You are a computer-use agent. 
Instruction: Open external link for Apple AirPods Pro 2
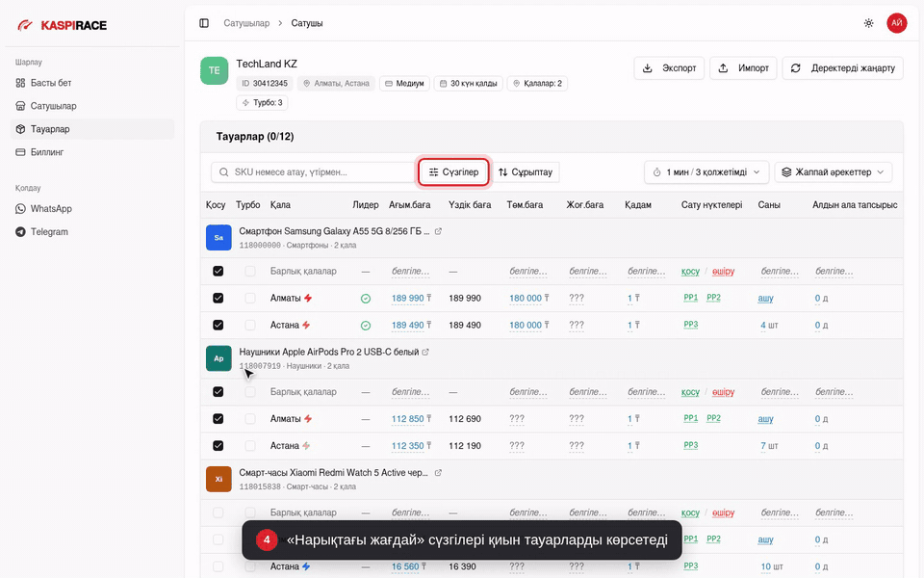(425, 352)
